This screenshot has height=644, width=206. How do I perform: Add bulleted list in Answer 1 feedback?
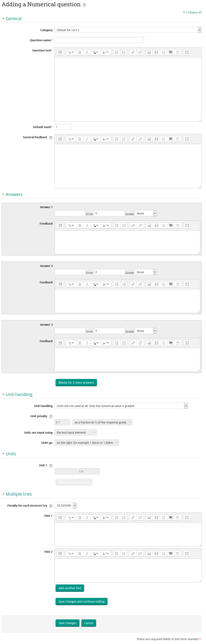[x=117, y=225]
